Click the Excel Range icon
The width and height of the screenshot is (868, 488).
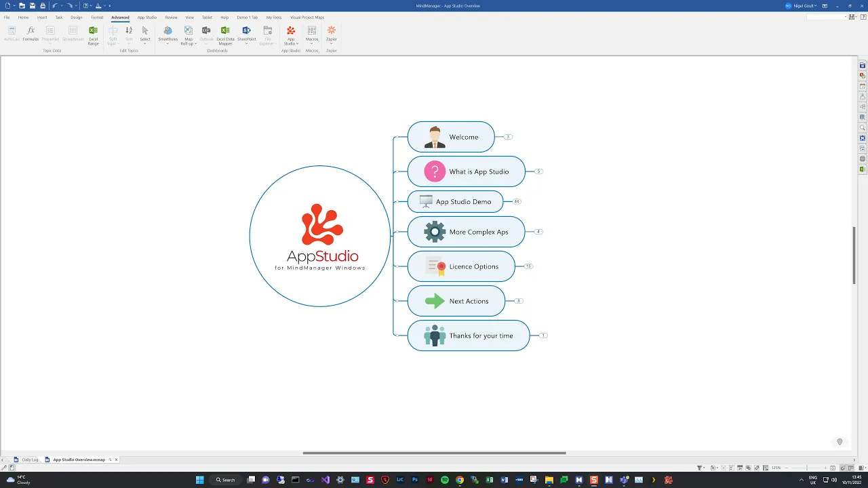(94, 35)
